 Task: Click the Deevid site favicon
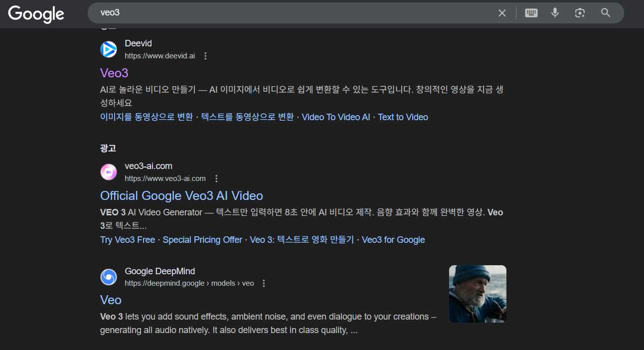click(109, 49)
